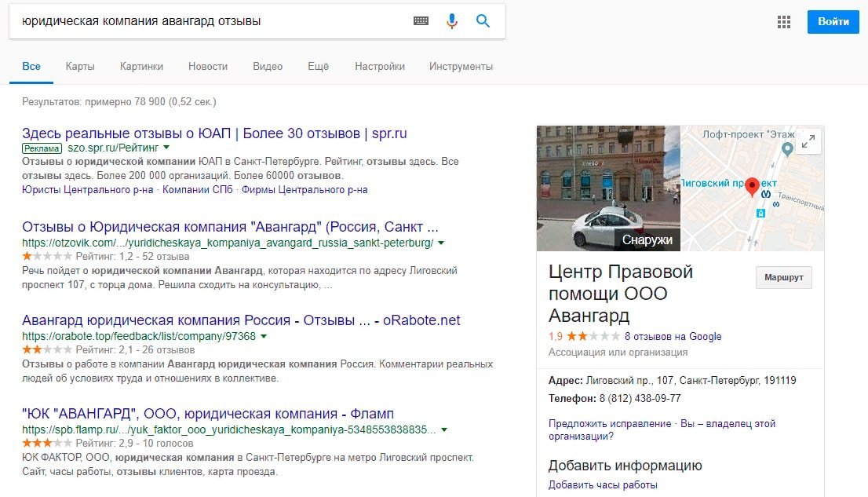Select the Все tab
Screen dimensions: 868x497
[x=31, y=67]
